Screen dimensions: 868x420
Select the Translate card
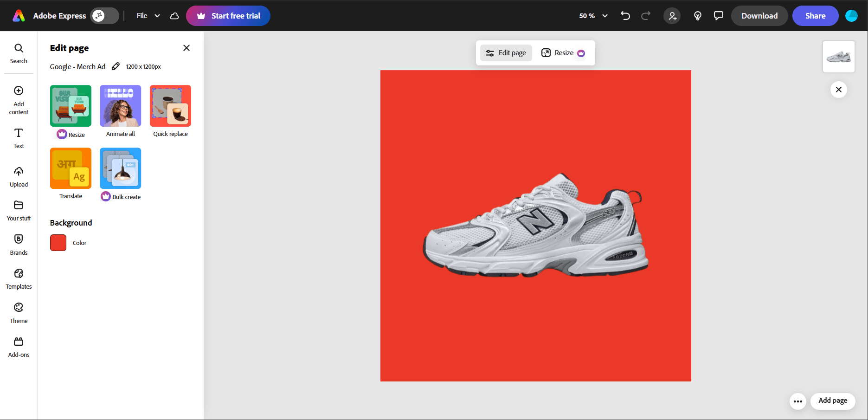(71, 174)
